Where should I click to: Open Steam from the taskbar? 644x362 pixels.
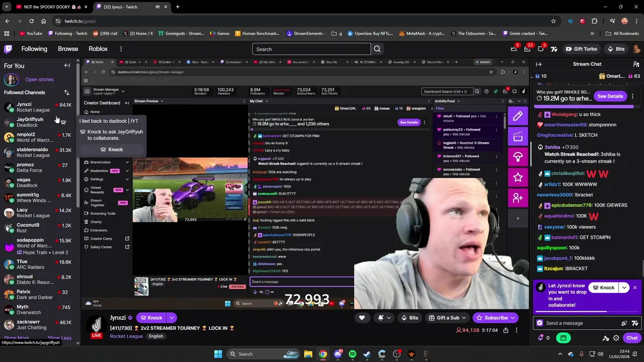click(367, 354)
